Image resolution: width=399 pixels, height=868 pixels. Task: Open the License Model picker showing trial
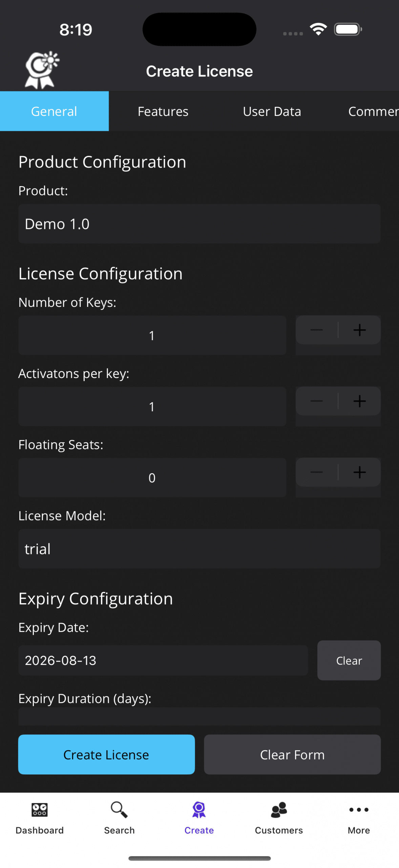[199, 549]
